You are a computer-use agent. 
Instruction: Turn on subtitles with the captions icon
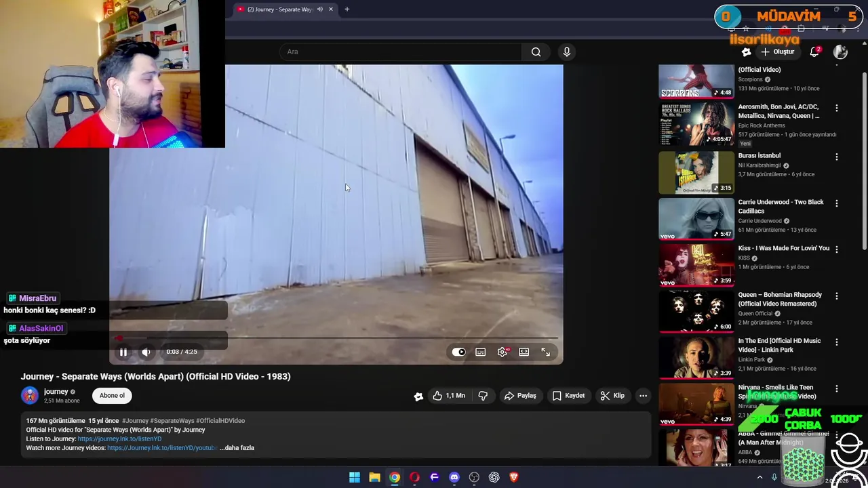pyautogui.click(x=481, y=352)
